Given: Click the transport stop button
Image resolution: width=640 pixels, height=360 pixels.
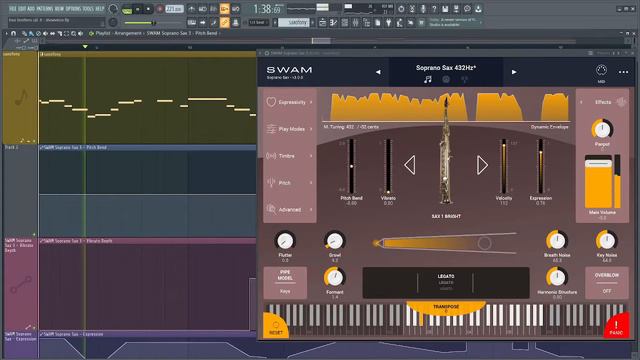Looking at the screenshot, I should (148, 9).
